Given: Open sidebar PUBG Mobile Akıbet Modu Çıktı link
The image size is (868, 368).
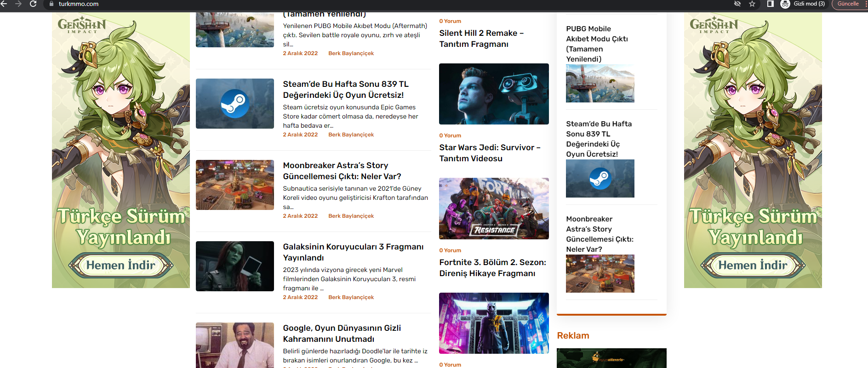Looking at the screenshot, I should point(597,44).
